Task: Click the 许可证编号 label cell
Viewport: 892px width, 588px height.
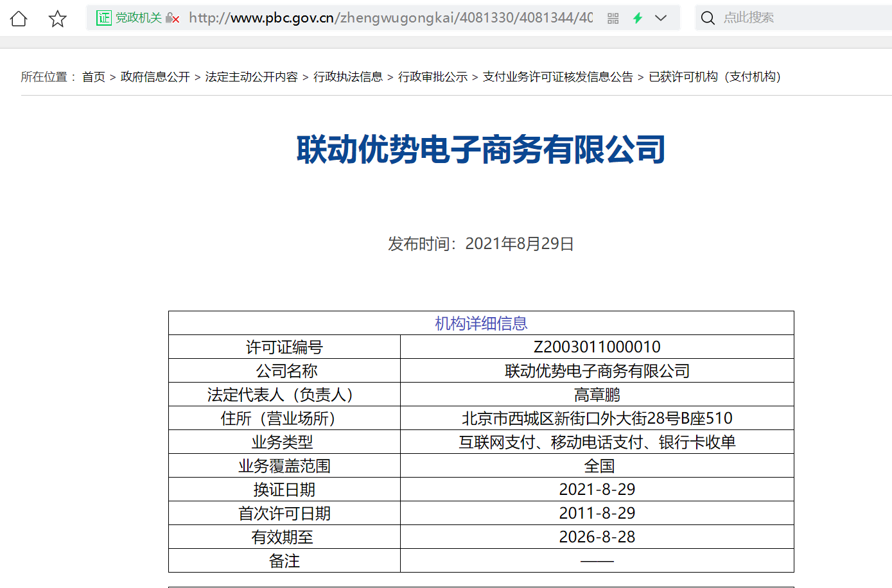Action: click(284, 347)
